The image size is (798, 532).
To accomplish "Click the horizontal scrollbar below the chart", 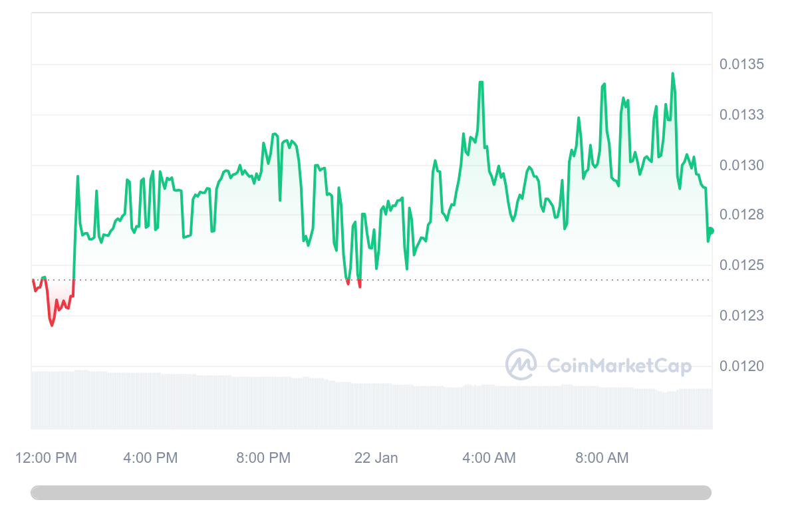I will 371,493.
